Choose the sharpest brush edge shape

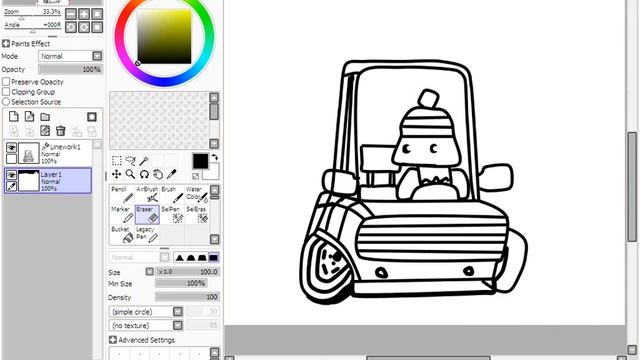(180, 258)
